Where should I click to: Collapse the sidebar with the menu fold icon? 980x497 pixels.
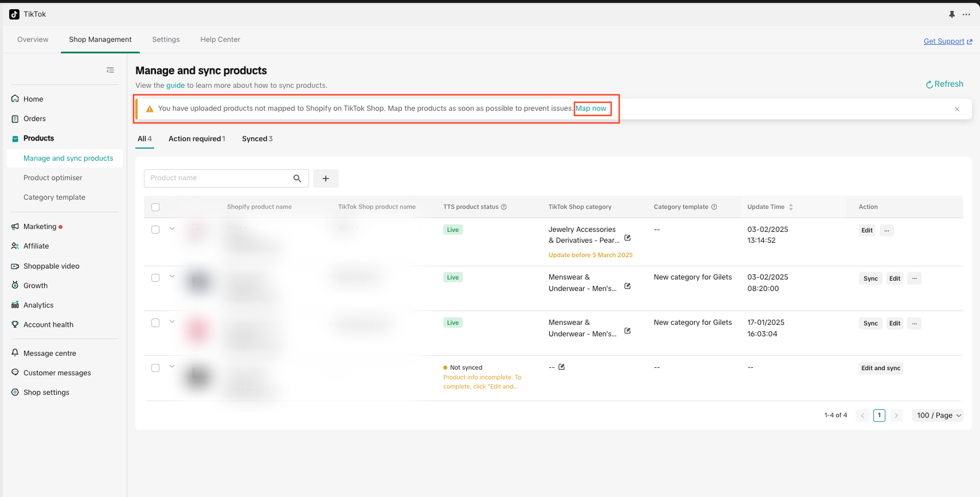point(110,70)
